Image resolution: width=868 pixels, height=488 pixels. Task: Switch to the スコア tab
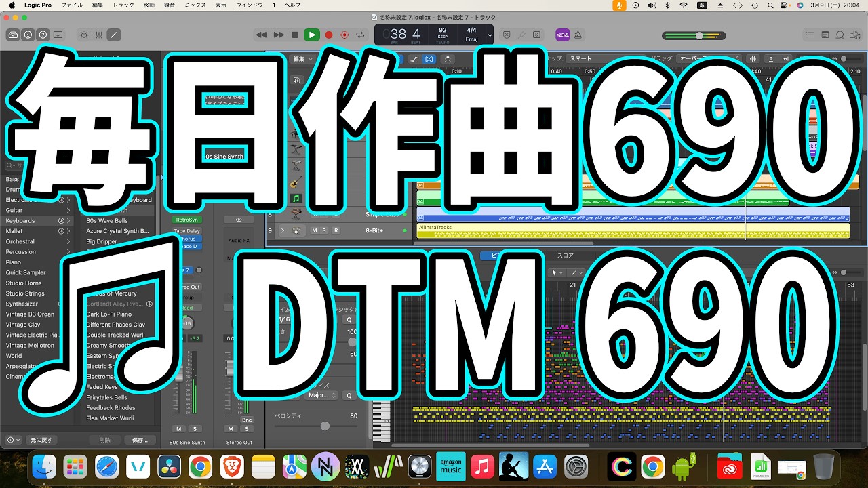click(x=565, y=256)
